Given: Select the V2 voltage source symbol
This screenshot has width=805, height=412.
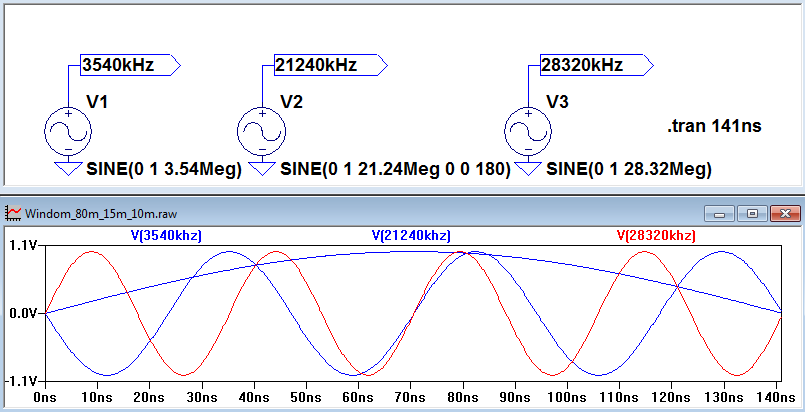Looking at the screenshot, I should point(262,129).
